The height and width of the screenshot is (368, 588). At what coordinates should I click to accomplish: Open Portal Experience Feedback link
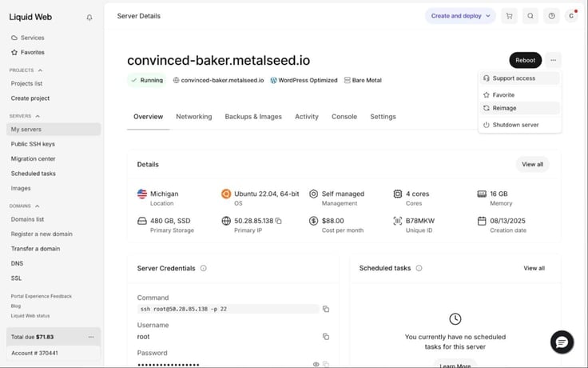[42, 296]
